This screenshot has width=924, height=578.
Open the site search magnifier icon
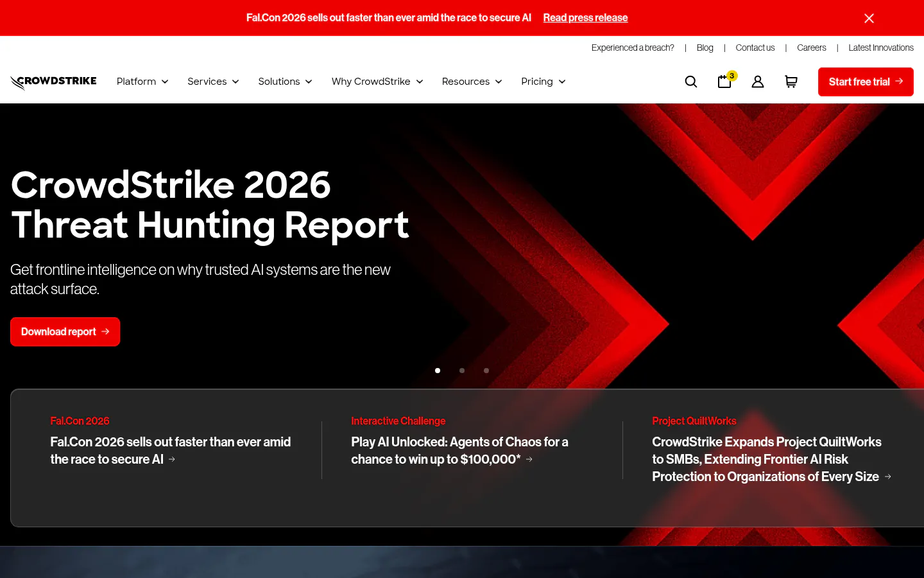pos(691,82)
